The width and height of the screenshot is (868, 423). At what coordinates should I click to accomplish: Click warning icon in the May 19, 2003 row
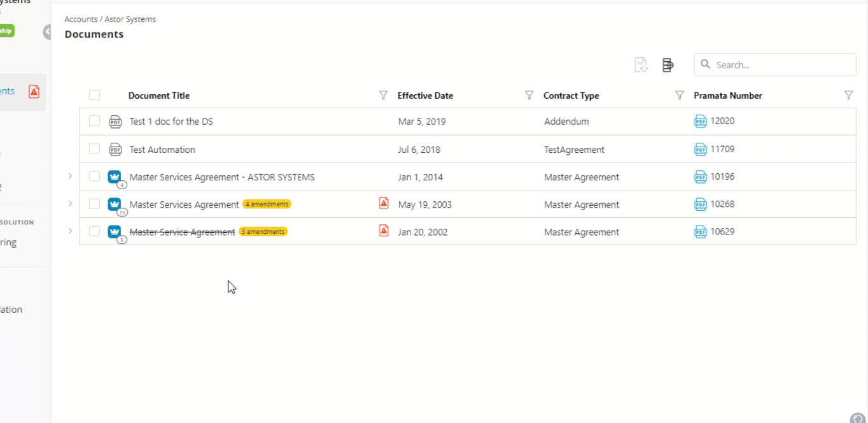(x=384, y=203)
